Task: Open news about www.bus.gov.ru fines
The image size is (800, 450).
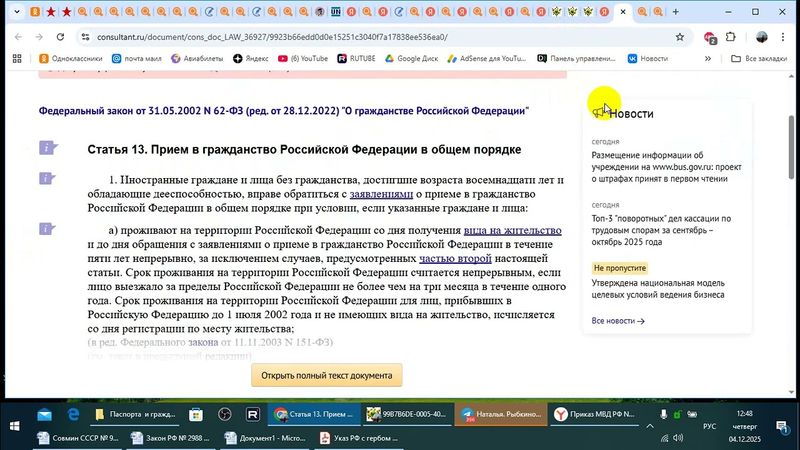Action: pos(666,167)
